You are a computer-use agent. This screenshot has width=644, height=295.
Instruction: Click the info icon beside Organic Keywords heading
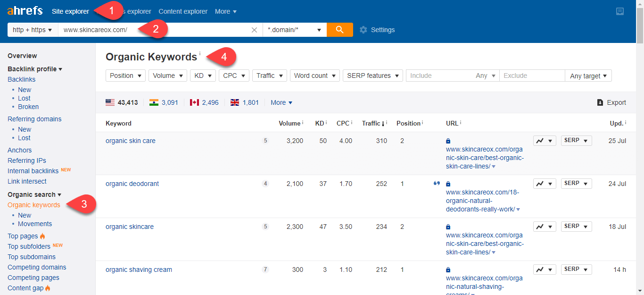pos(200,53)
